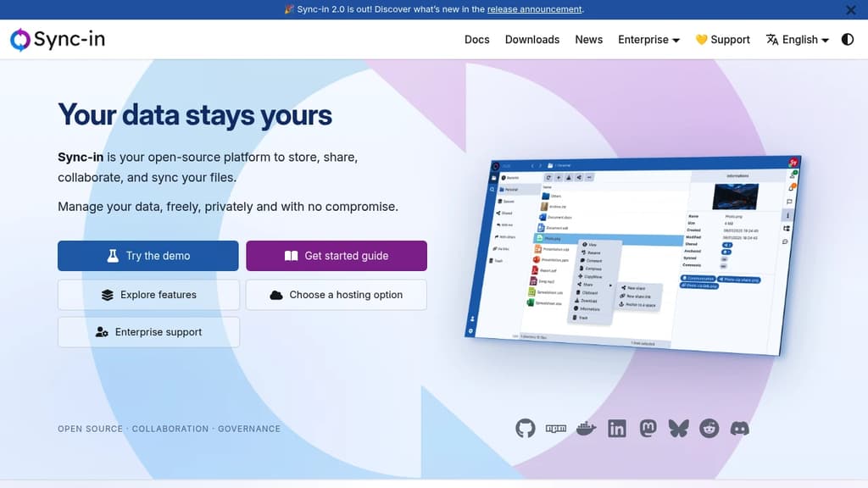Click the Sync-in logo
Screen dimensions: 868x488
[x=57, y=39]
